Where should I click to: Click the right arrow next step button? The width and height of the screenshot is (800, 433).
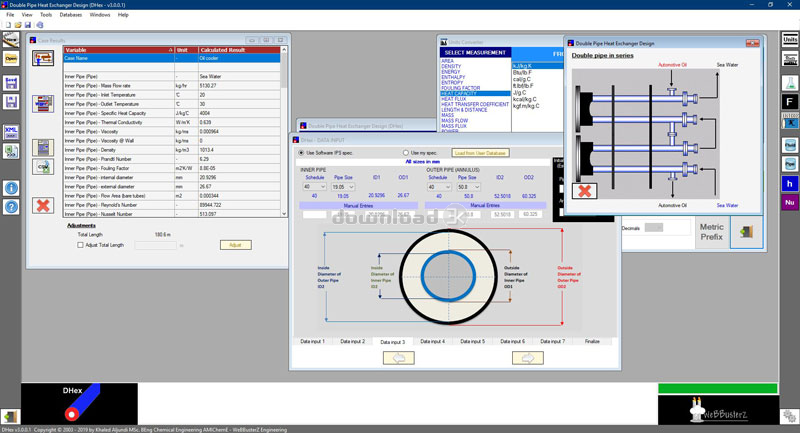(528, 358)
